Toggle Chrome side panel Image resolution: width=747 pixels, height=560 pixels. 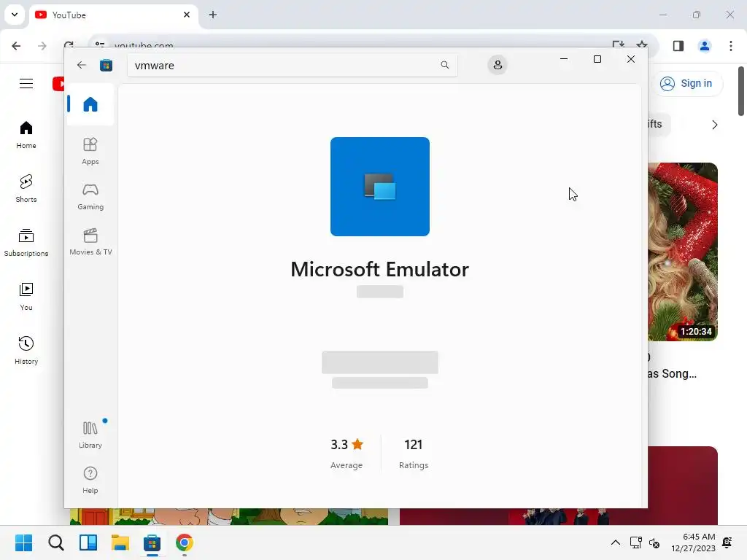point(678,46)
